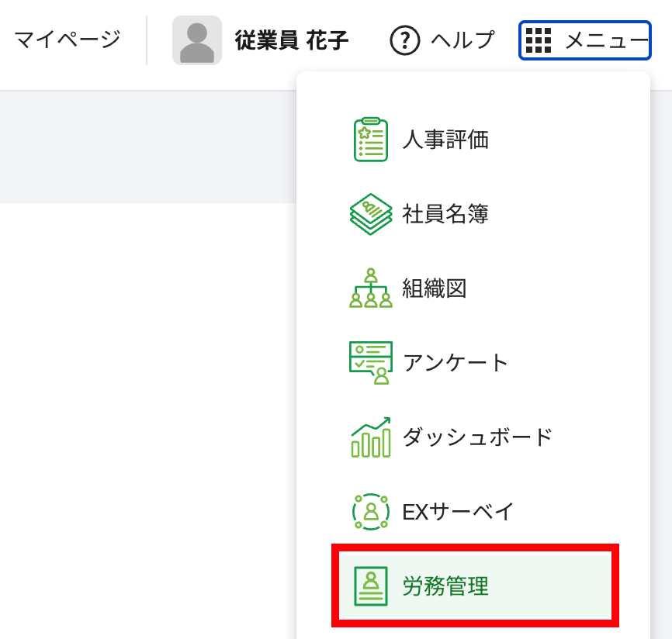The image size is (672, 639).
Task: Click the 労務管理 badge icon
Action: 370,587
